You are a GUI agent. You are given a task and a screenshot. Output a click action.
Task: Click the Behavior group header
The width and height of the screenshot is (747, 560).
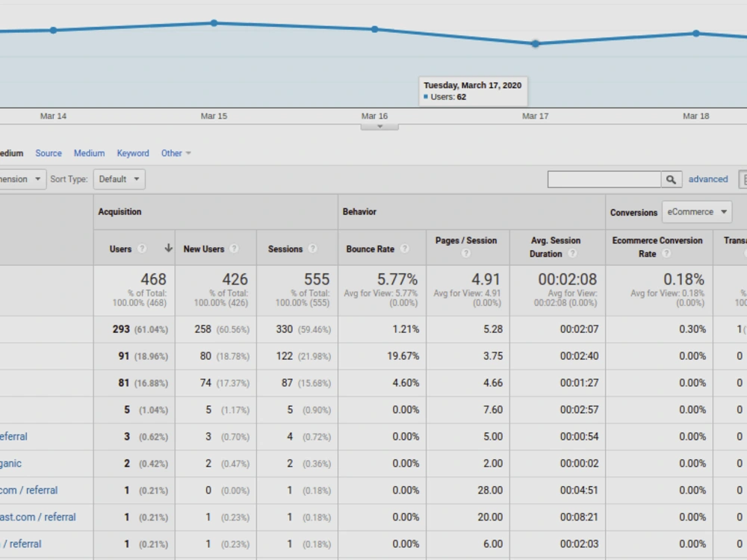coord(359,212)
